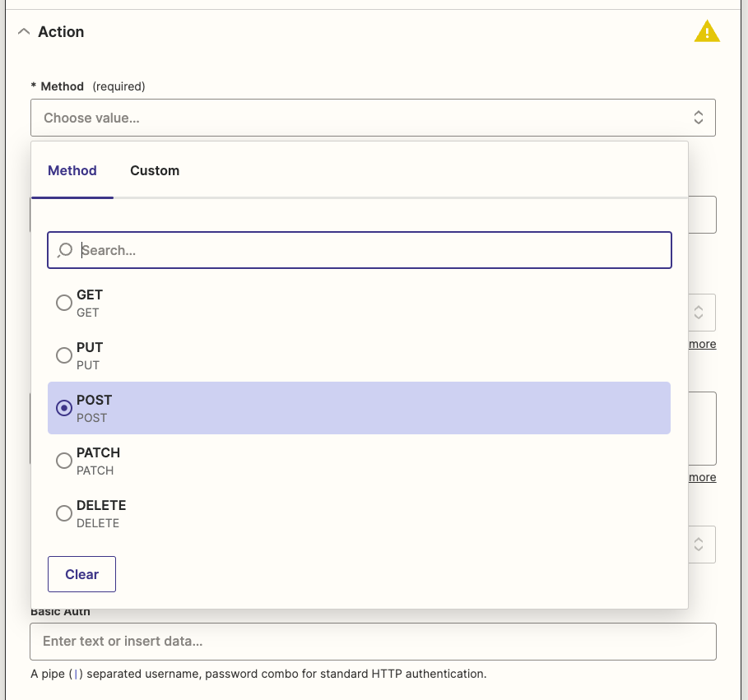Switch to the Custom tab
The image size is (748, 700).
pyautogui.click(x=155, y=171)
